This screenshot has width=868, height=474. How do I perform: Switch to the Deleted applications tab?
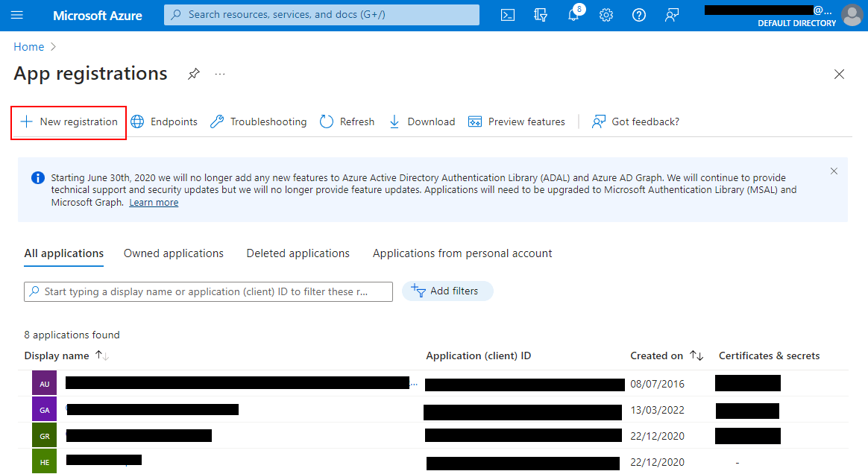pyautogui.click(x=298, y=253)
